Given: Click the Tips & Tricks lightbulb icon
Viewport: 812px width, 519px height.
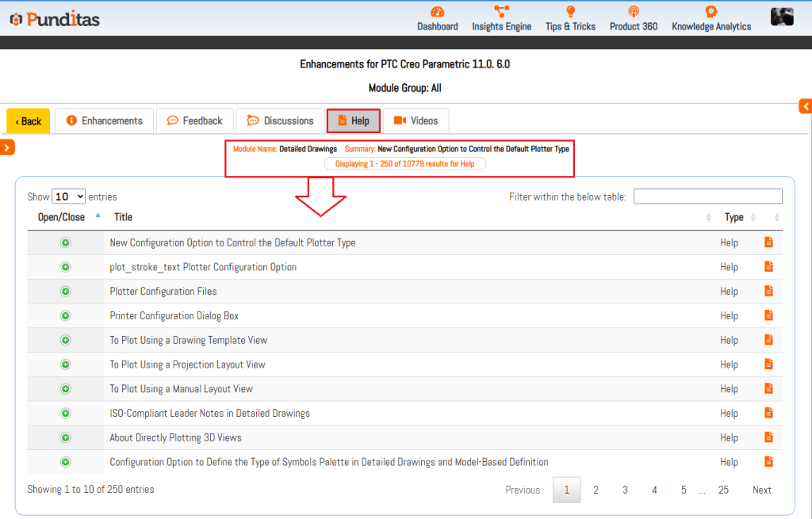Looking at the screenshot, I should tap(570, 12).
